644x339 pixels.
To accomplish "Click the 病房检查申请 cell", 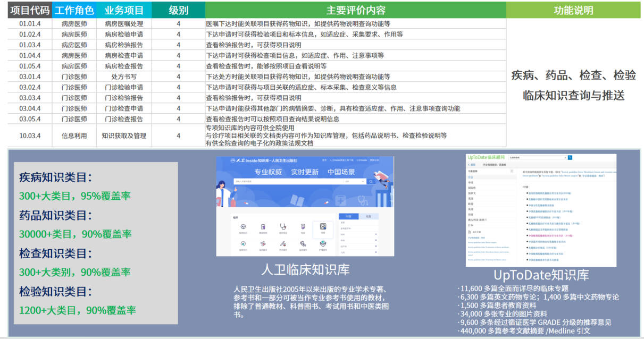I will 124,56.
